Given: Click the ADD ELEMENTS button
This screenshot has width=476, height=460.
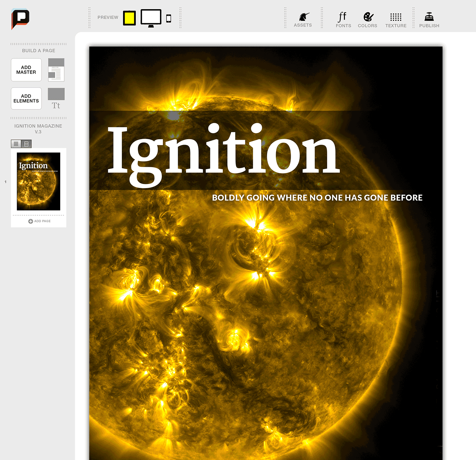Looking at the screenshot, I should point(26,98).
